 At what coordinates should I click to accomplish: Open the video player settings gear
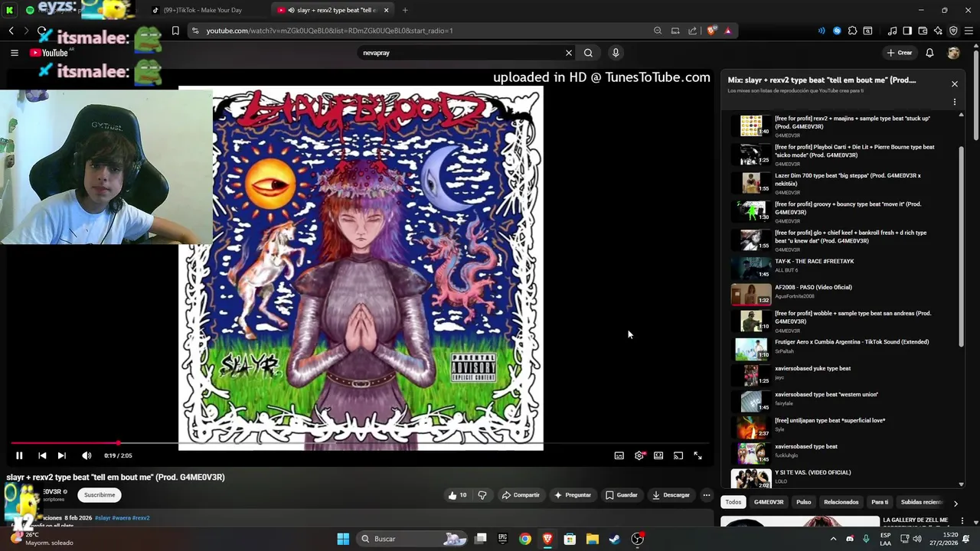[639, 455]
